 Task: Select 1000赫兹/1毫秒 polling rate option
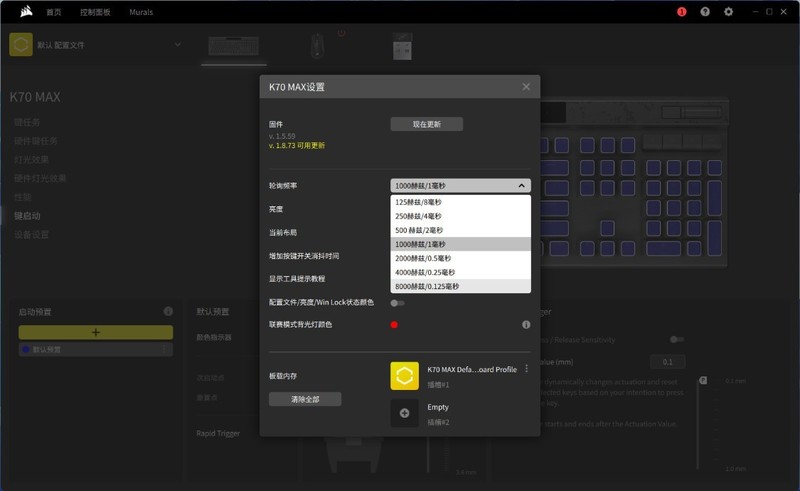pyautogui.click(x=460, y=244)
